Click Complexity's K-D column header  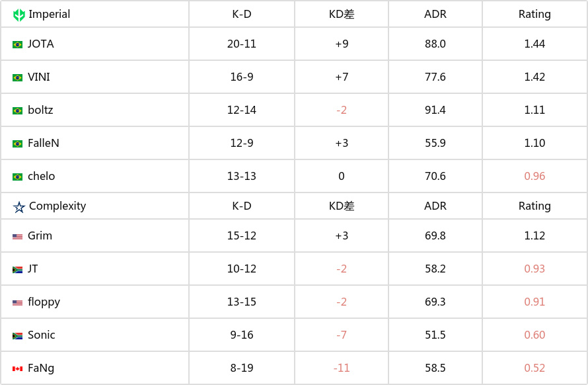coord(242,206)
